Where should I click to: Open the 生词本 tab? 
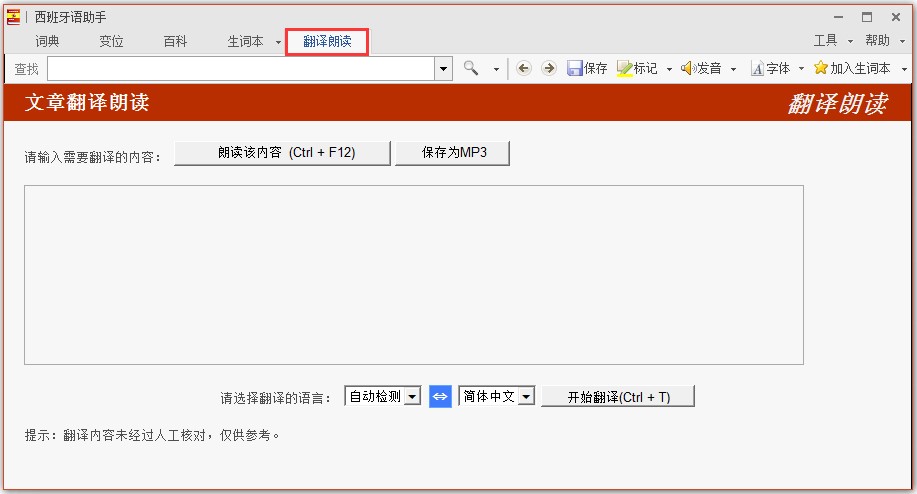pos(246,41)
